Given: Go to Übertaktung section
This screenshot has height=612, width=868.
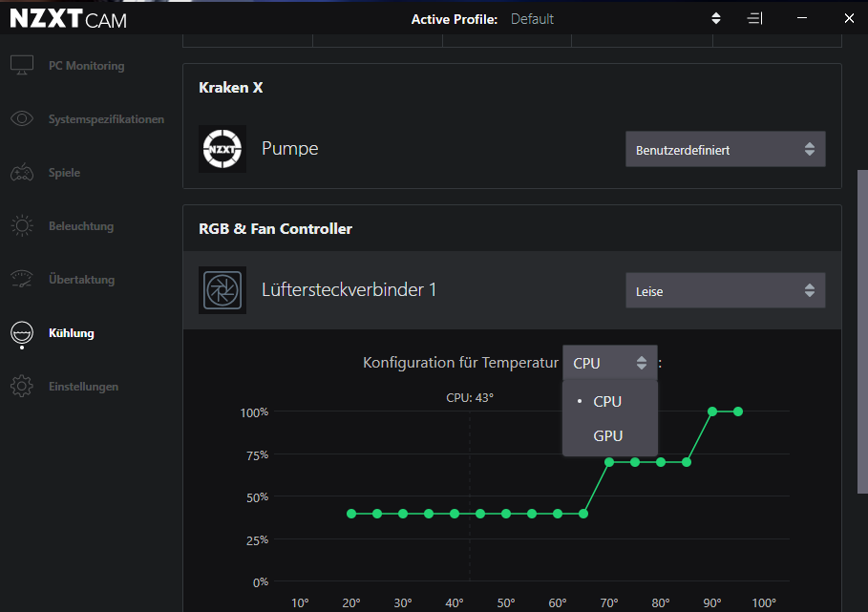Looking at the screenshot, I should tap(81, 280).
